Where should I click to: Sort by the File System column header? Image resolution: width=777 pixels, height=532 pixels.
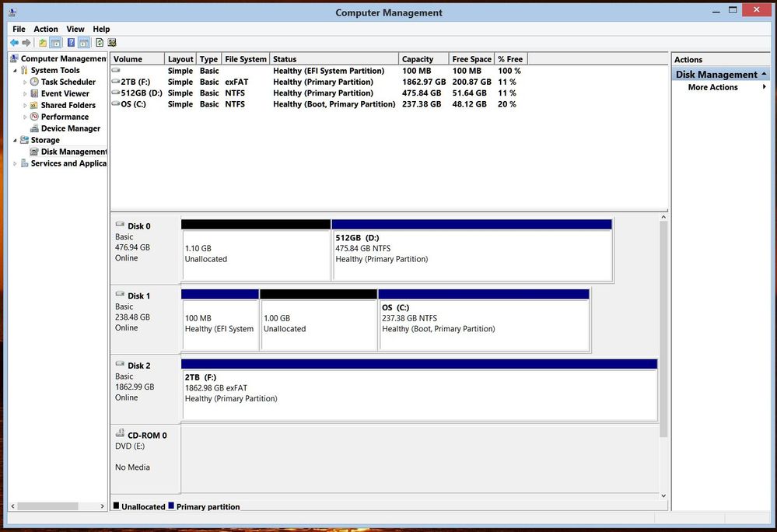click(x=245, y=59)
